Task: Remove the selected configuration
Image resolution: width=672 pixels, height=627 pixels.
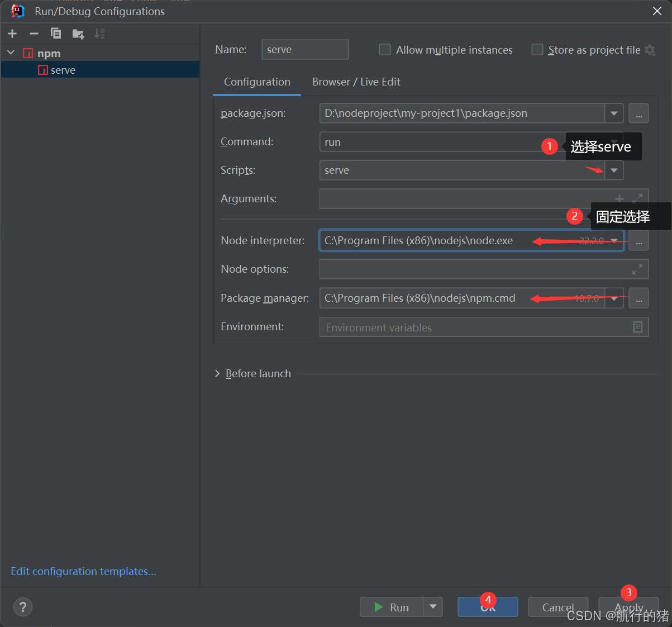Action: (34, 34)
